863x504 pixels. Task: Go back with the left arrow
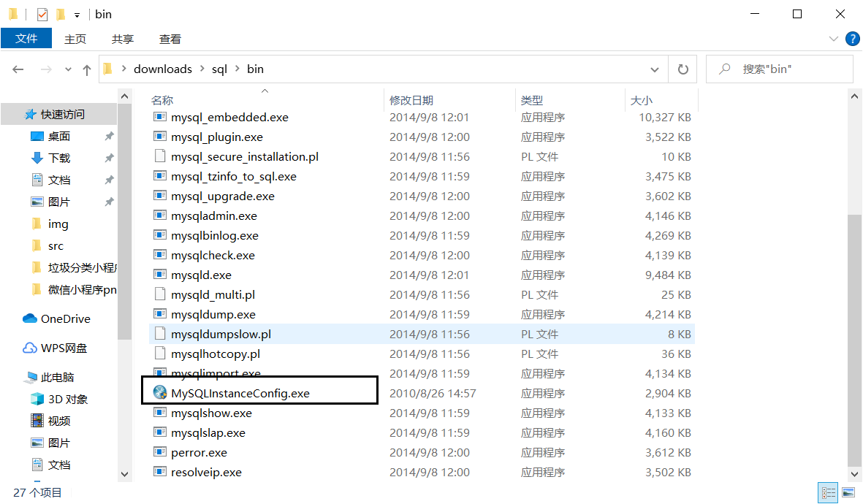(18, 69)
